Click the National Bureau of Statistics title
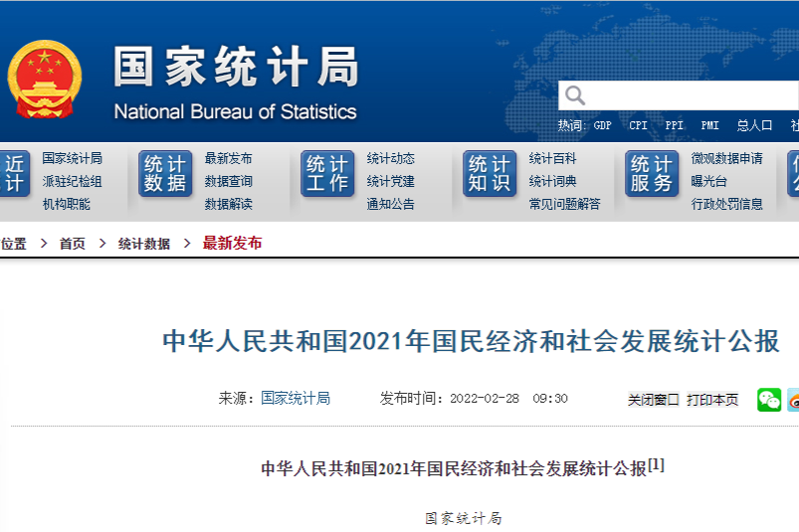This screenshot has width=799, height=532. point(235,112)
